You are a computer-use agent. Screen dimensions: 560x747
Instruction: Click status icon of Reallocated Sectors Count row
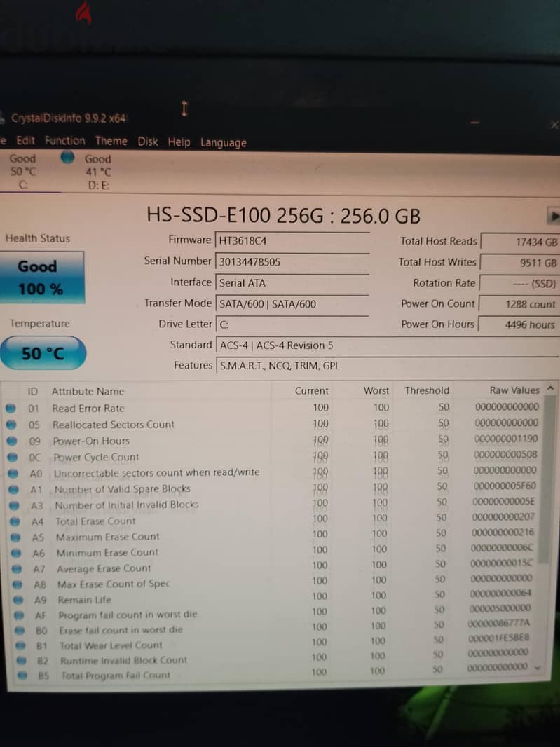pos(11,425)
